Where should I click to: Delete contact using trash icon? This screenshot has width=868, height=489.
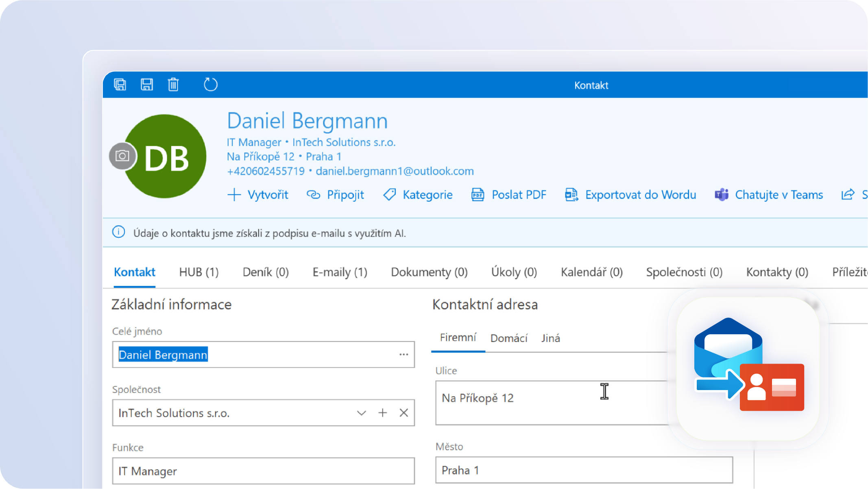[173, 85]
